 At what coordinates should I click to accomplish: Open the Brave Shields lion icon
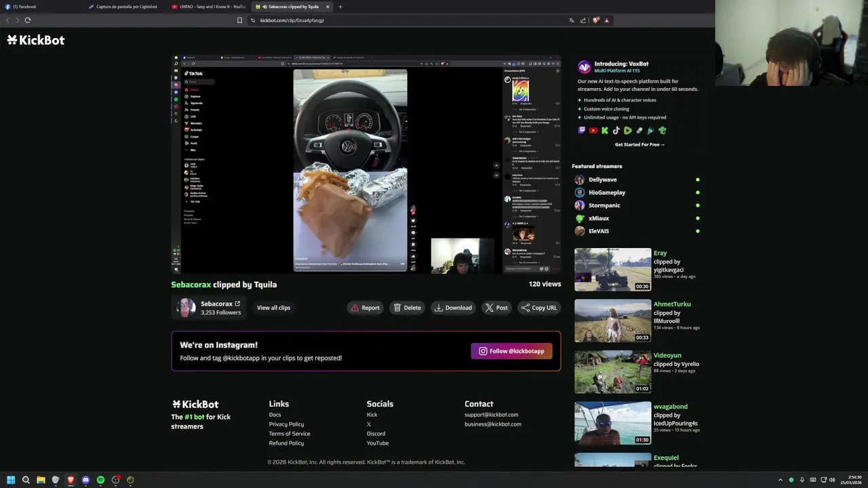(595, 20)
